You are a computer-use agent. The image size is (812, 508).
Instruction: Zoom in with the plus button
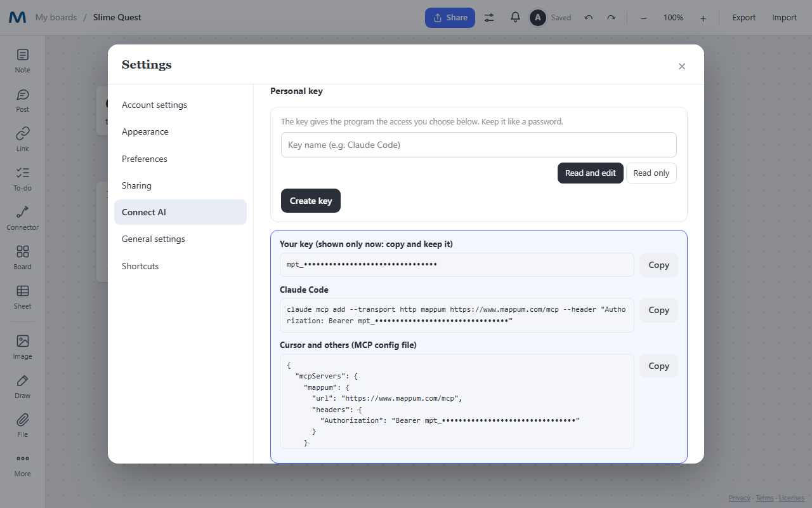[x=703, y=18]
